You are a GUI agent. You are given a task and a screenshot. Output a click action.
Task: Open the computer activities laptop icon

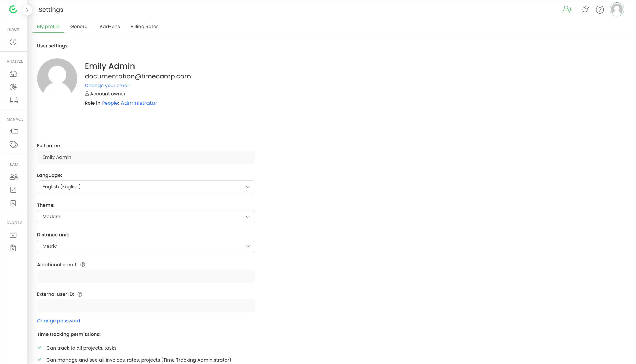click(x=14, y=100)
